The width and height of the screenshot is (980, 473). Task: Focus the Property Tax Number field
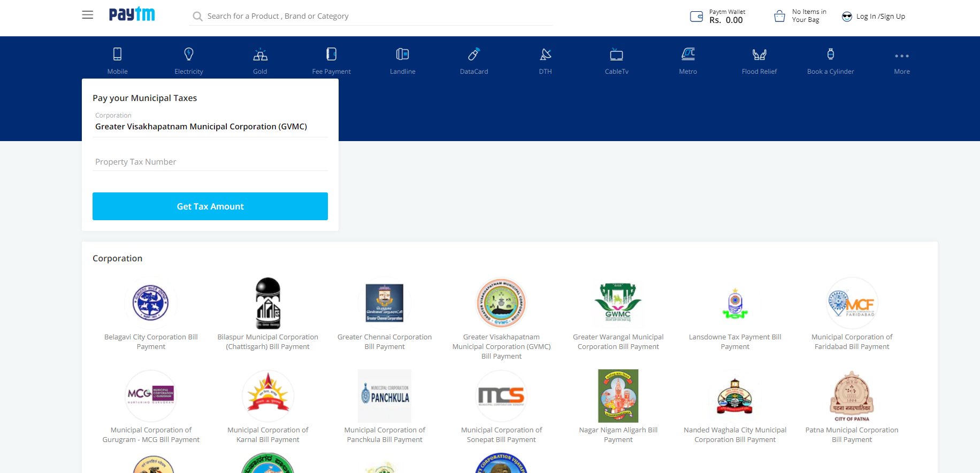(x=210, y=161)
